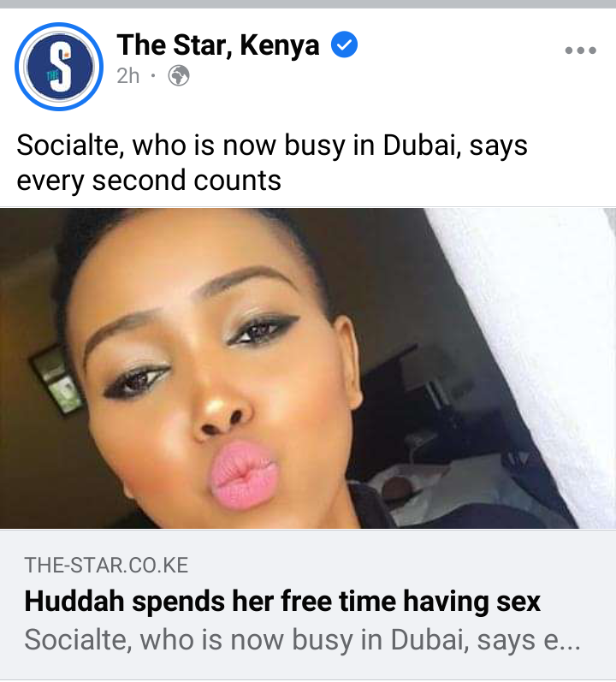616x682 pixels.
Task: Tap the letter S inside the logo
Action: tap(60, 68)
